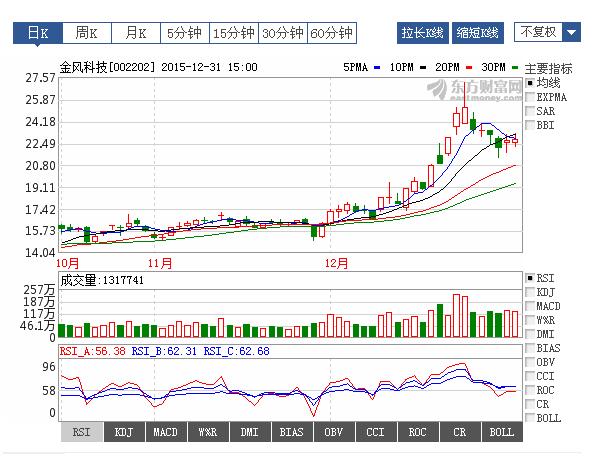Viewport: 601px width, 467px height.
Task: Switch to the 月K monthly chart tab
Action: point(135,33)
